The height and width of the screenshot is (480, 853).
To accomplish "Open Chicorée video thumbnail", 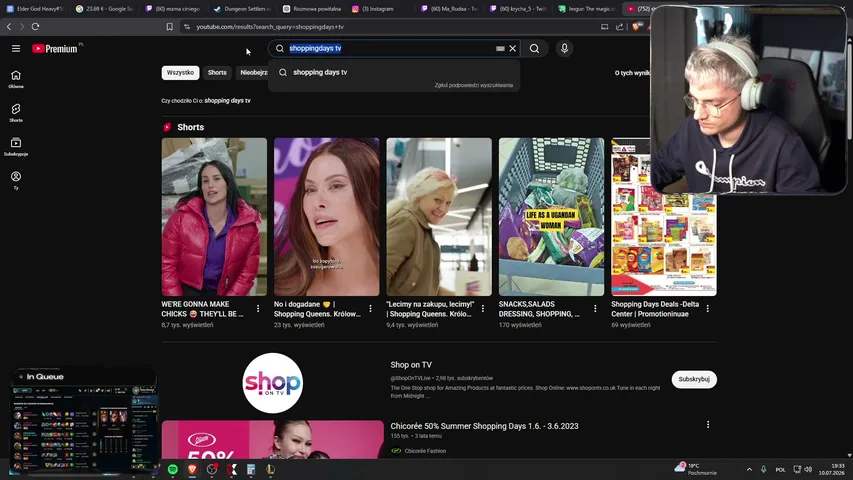I will tap(273, 439).
